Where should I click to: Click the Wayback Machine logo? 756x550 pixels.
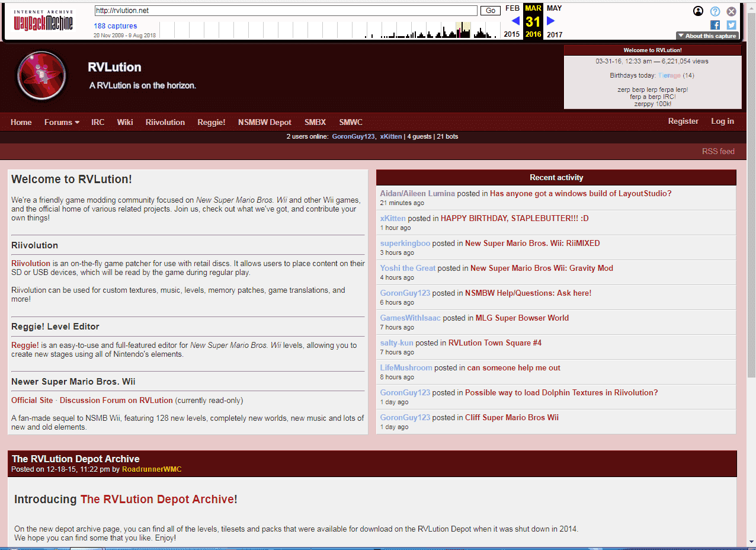coord(43,20)
